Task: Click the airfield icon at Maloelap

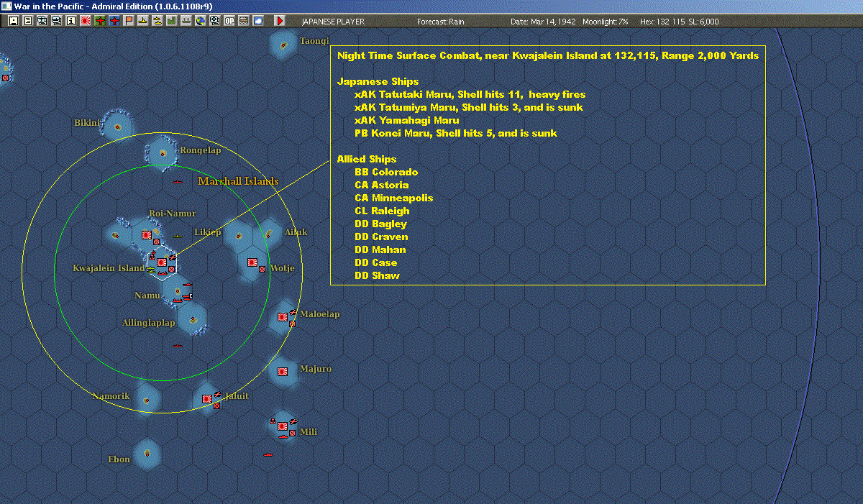Action: tap(293, 312)
